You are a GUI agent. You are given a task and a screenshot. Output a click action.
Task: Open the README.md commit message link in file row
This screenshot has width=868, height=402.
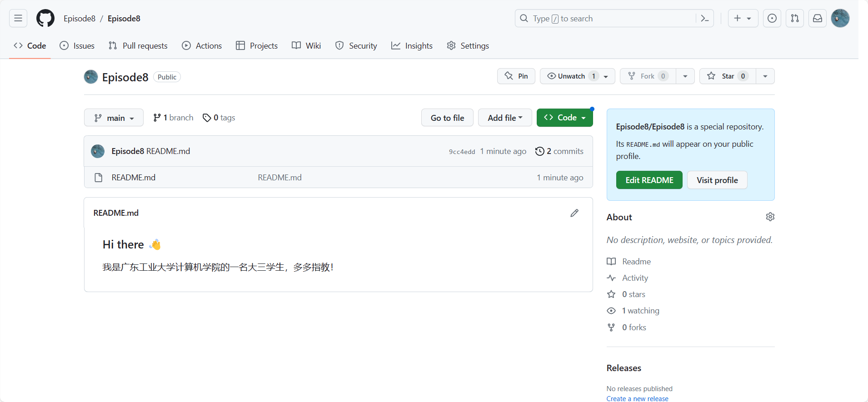pyautogui.click(x=280, y=178)
